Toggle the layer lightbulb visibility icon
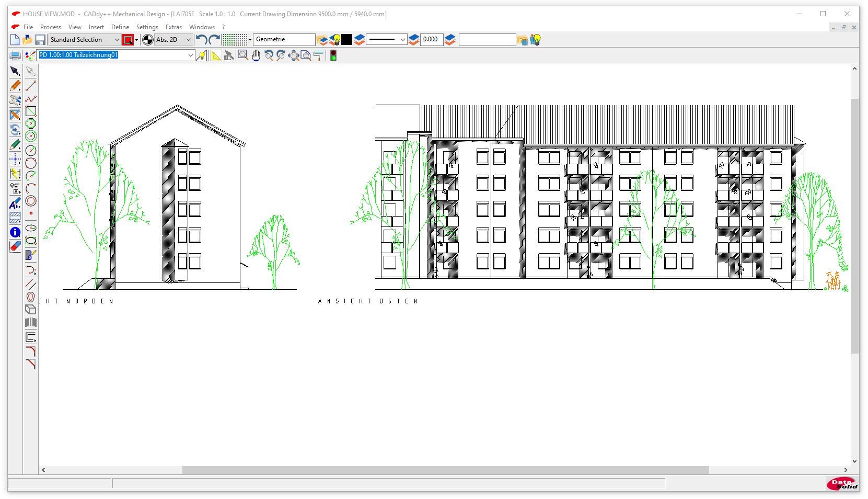This screenshot has width=868, height=499. pyautogui.click(x=336, y=40)
